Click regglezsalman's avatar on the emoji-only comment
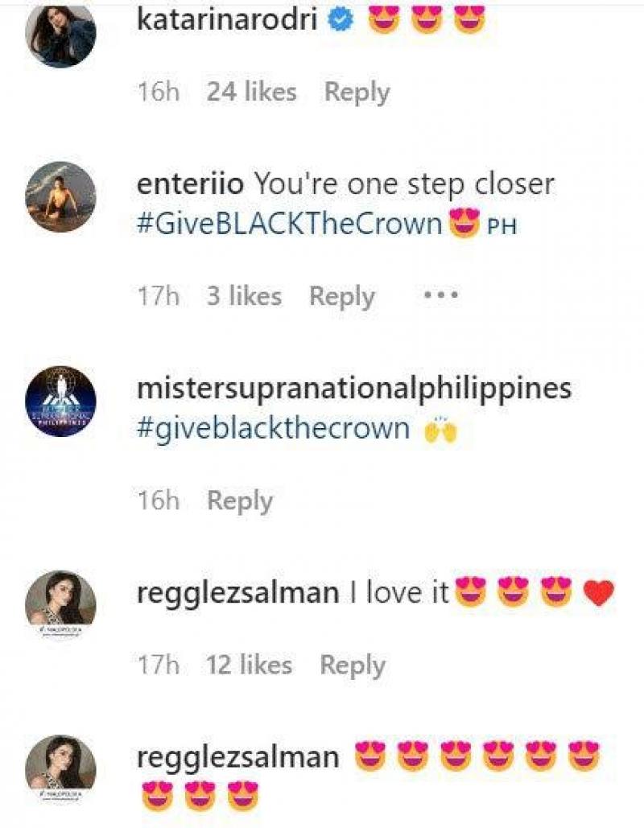Viewport: 644px width, 828px height. pos(61,771)
